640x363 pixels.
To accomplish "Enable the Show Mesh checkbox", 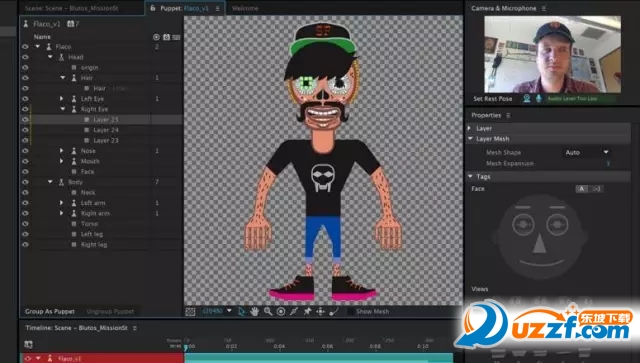I will tap(351, 312).
